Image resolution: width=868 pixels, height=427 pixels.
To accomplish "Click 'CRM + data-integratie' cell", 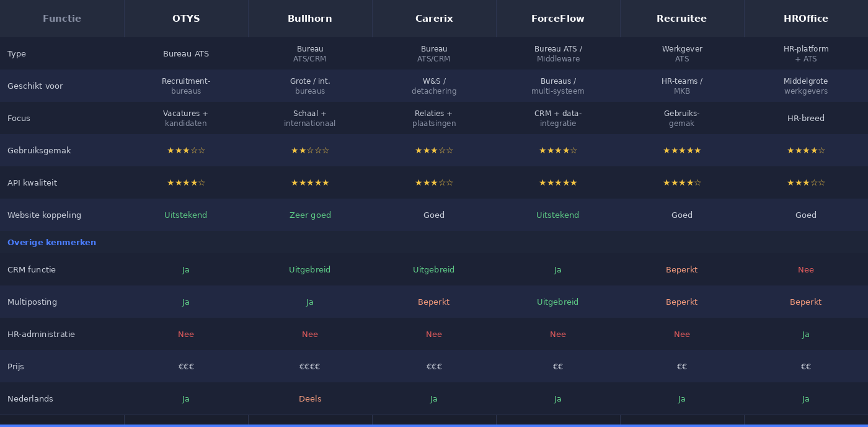I will click(558, 119).
